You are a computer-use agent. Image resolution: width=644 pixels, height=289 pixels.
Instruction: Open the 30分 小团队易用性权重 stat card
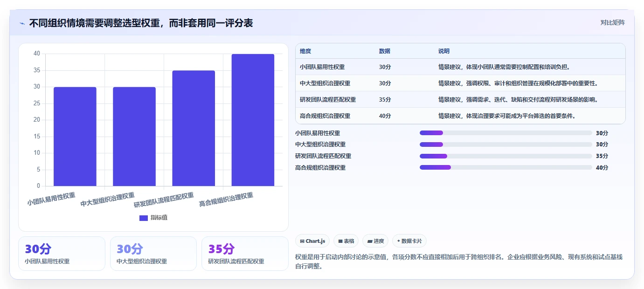click(62, 254)
